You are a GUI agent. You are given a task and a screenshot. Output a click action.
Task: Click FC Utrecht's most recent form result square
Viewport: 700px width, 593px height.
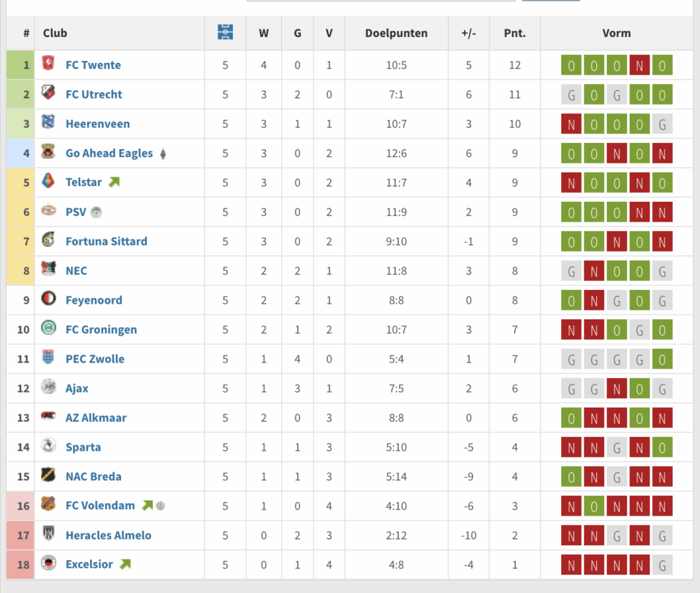(662, 94)
